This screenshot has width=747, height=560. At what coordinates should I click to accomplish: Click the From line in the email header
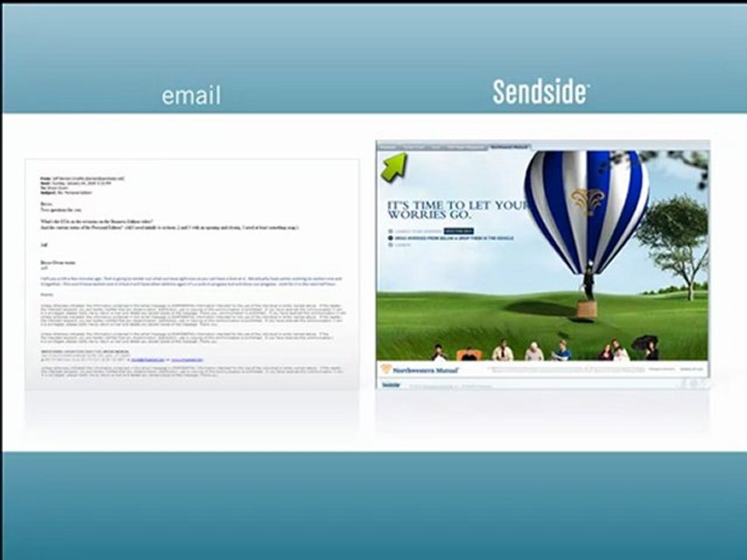(x=82, y=179)
